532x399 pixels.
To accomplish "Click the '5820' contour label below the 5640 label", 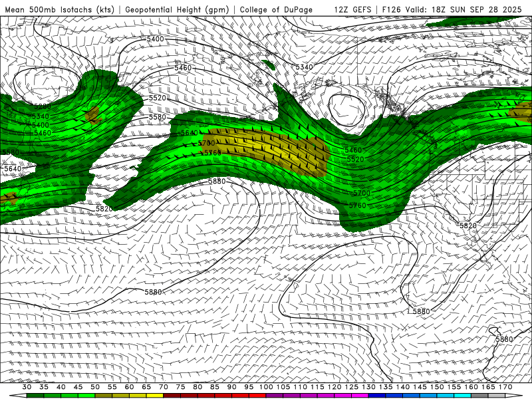I will pyautogui.click(x=104, y=209).
